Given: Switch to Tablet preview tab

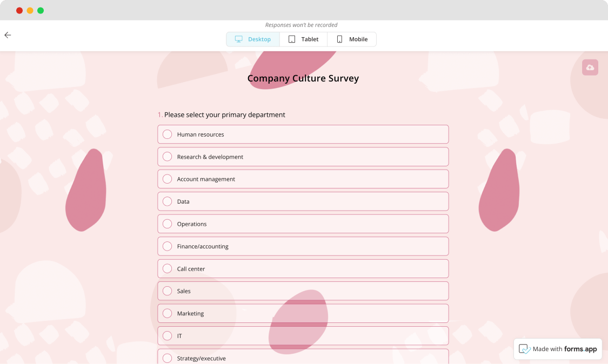Looking at the screenshot, I should 303,39.
